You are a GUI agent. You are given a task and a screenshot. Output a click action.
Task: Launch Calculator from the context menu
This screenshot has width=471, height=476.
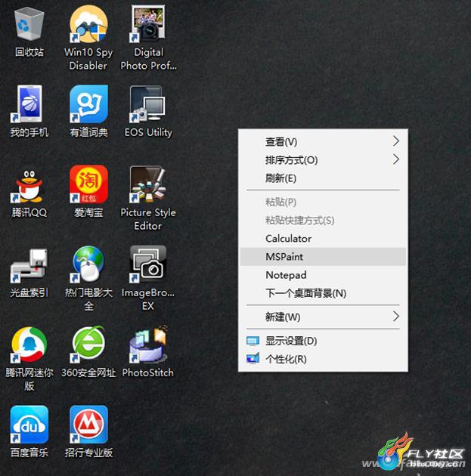(323, 238)
